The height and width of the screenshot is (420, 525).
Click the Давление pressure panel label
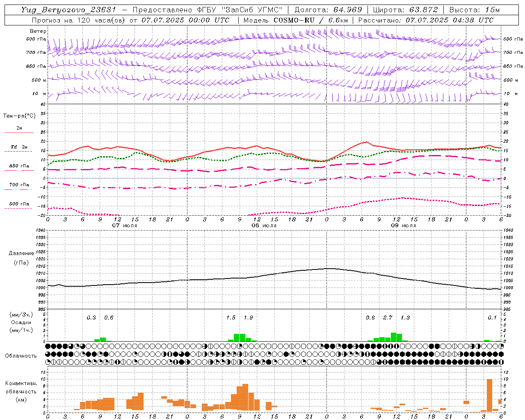pyautogui.click(x=21, y=253)
